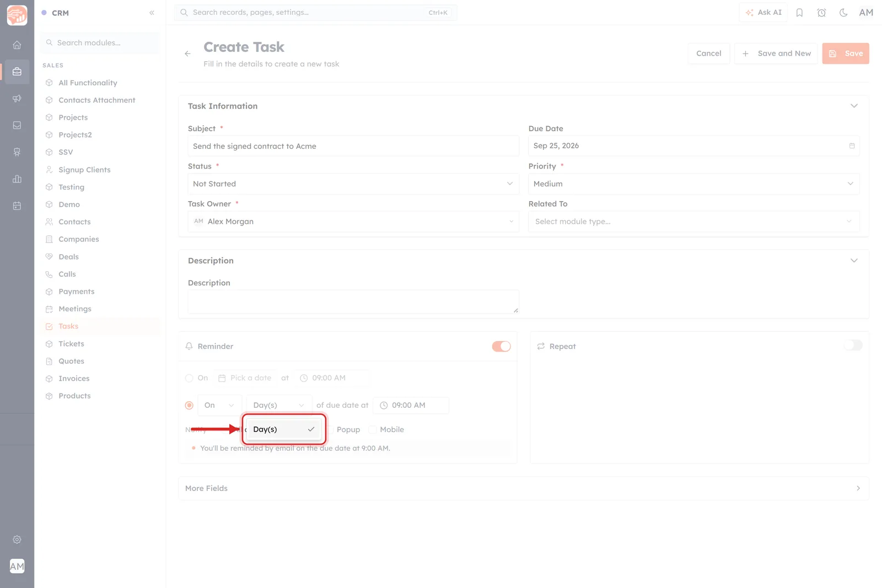The width and height of the screenshot is (882, 588).
Task: Open Deals module in sidebar
Action: coord(68,257)
